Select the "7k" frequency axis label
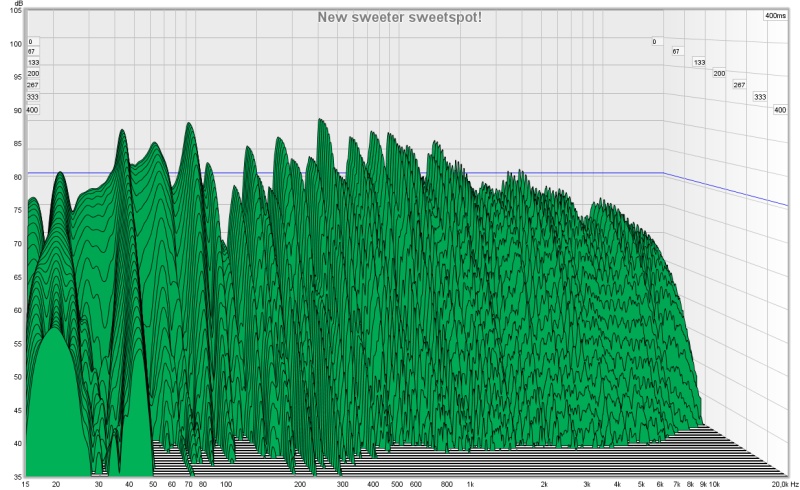The width and height of the screenshot is (800, 490). pos(677,484)
